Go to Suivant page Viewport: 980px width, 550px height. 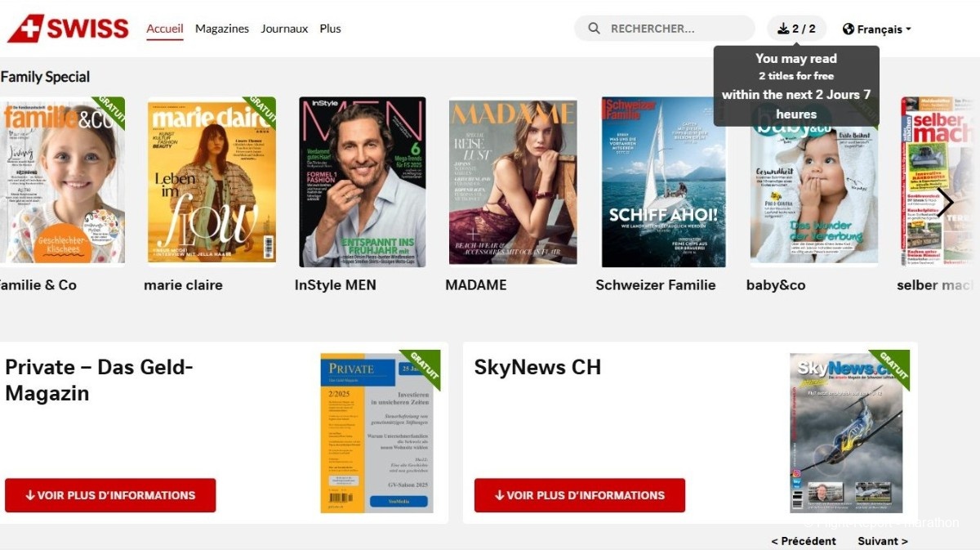(882, 541)
